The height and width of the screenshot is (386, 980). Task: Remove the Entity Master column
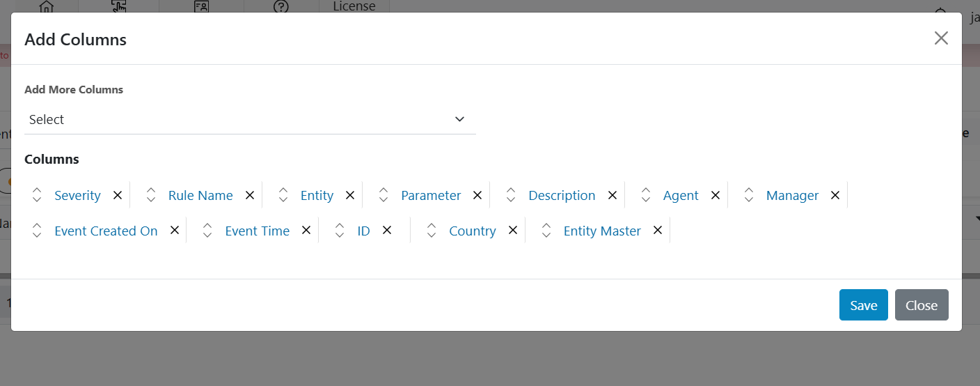tap(658, 231)
